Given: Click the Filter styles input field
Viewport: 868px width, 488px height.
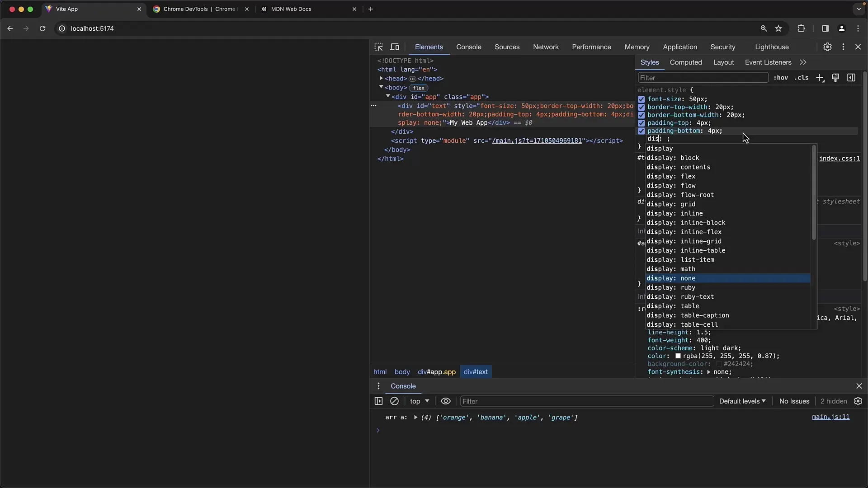Looking at the screenshot, I should pyautogui.click(x=702, y=77).
